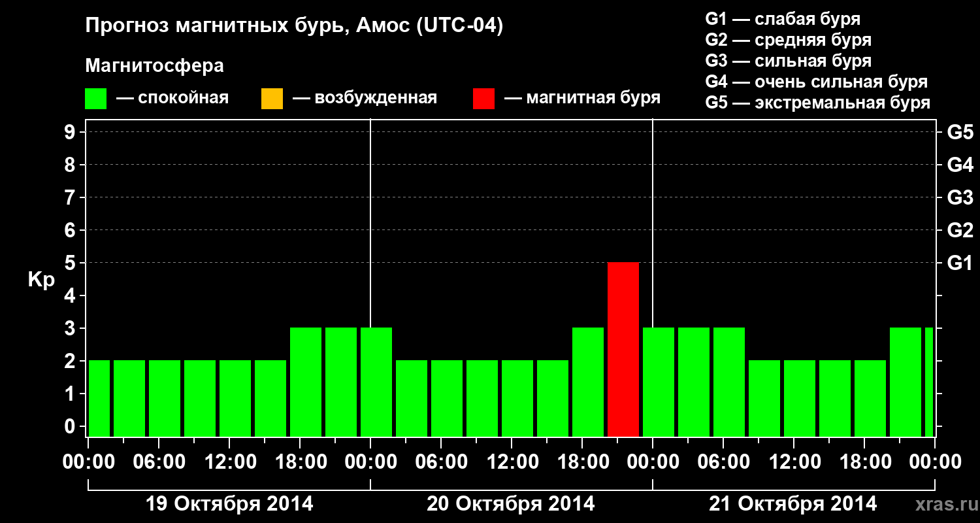
Task: Click the Kp axis value 5
Action: coord(71,263)
